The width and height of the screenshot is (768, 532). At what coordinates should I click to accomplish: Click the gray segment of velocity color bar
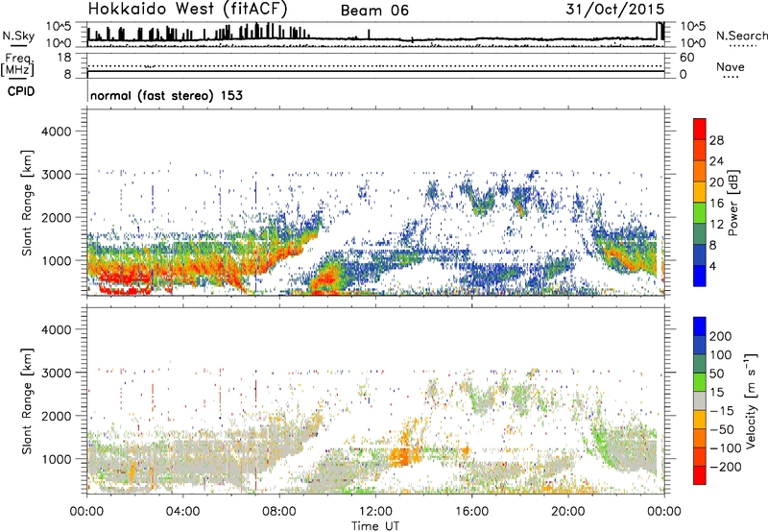(700, 400)
